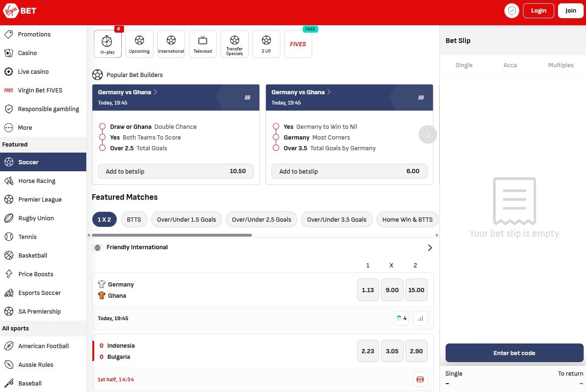This screenshot has height=392, width=586.
Task: Open stats icon for Germany vs Ghana
Action: click(x=420, y=318)
